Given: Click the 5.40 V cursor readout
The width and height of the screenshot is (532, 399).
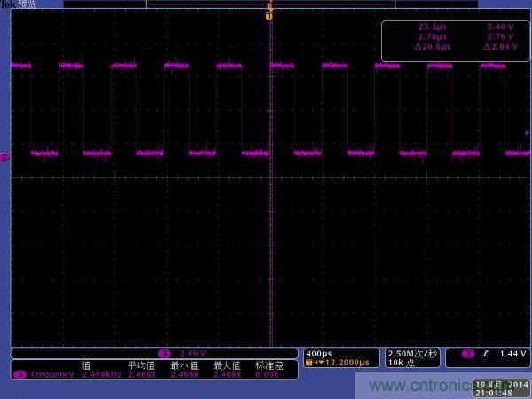Looking at the screenshot, I should 500,27.
